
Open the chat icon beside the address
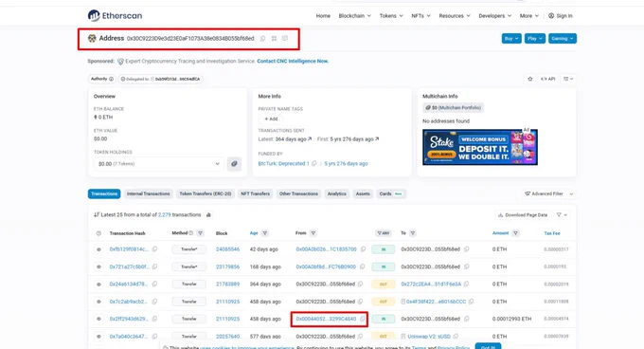285,38
